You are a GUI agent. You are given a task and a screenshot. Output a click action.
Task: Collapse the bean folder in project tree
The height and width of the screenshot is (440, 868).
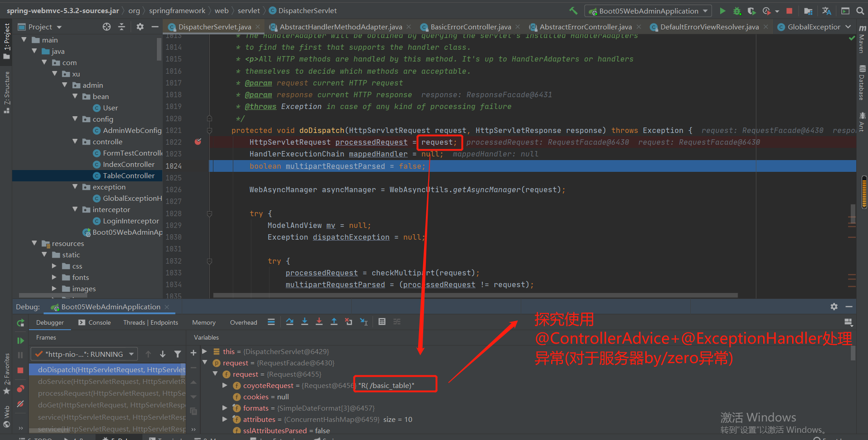(75, 96)
